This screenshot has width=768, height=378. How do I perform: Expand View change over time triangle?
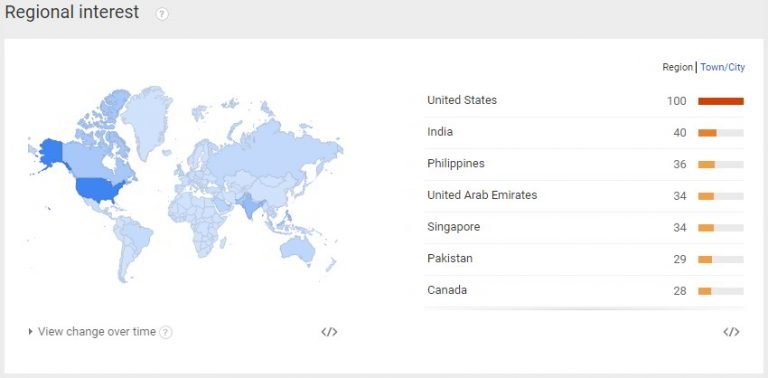pyautogui.click(x=30, y=331)
